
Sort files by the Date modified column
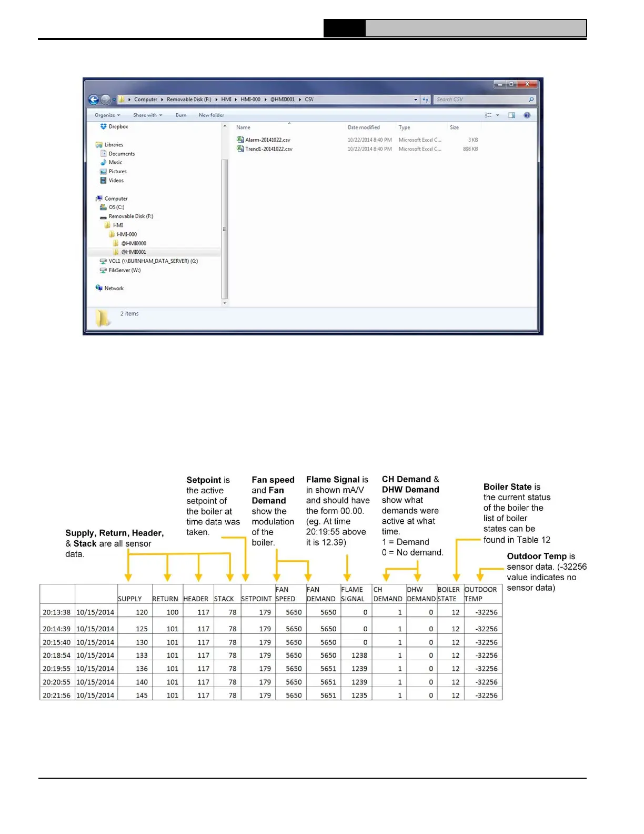364,127
